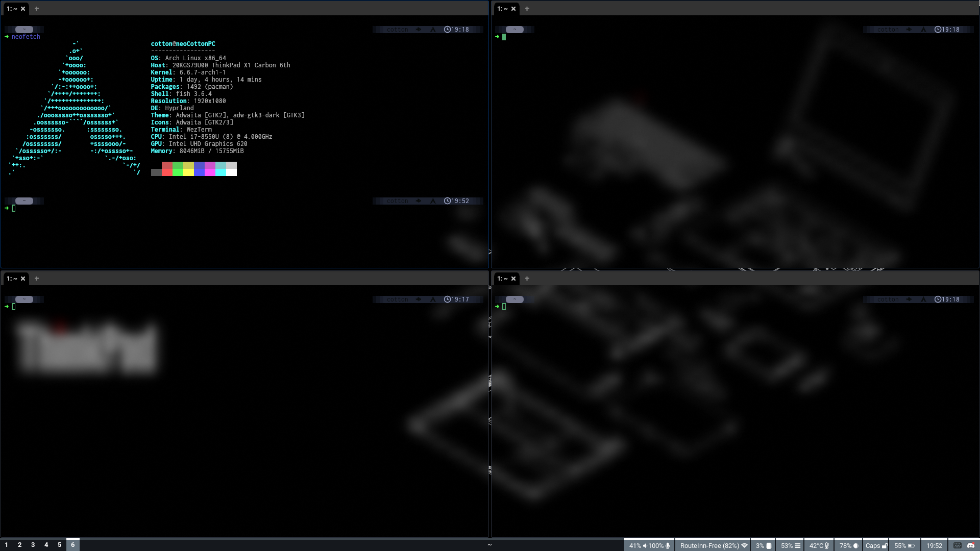Click the 3% CPU usage module
This screenshot has height=551, width=980.
(763, 545)
